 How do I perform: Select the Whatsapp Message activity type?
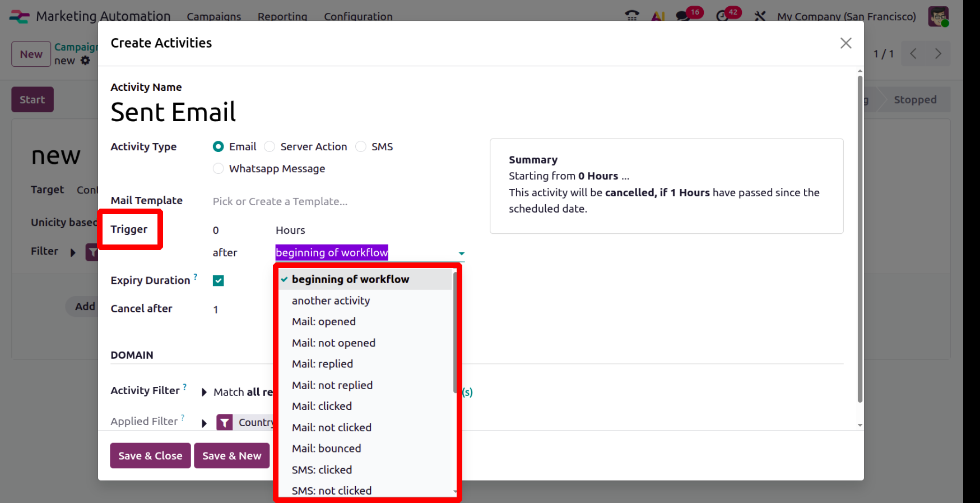coord(219,169)
